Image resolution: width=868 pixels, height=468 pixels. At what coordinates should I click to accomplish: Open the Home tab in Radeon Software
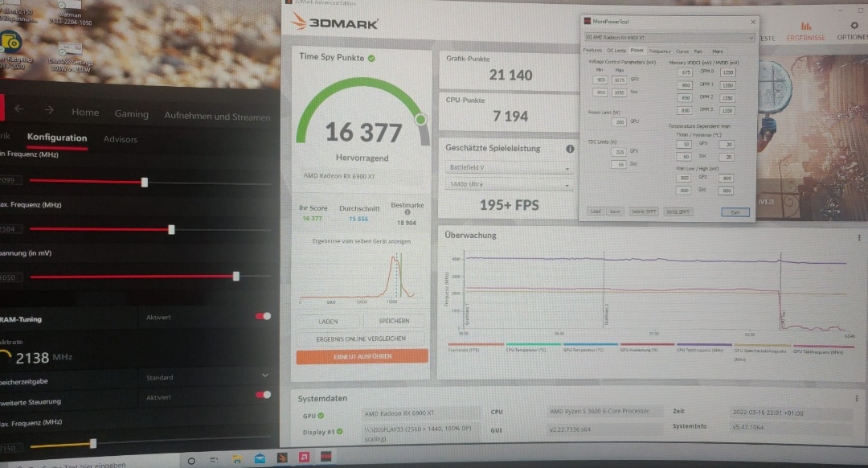pos(85,113)
